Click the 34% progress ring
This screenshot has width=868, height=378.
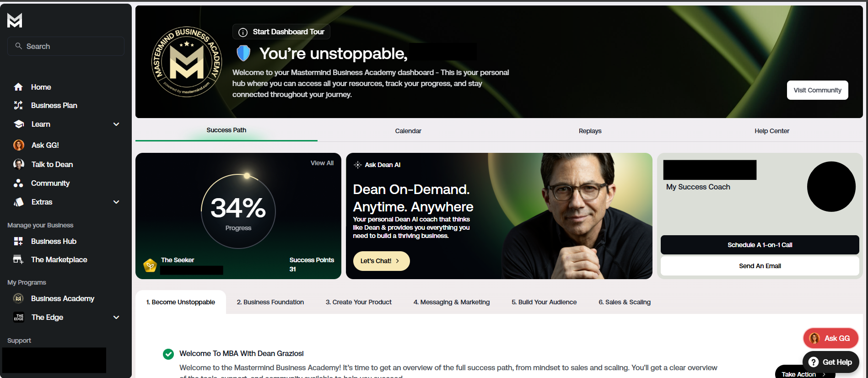tap(238, 211)
